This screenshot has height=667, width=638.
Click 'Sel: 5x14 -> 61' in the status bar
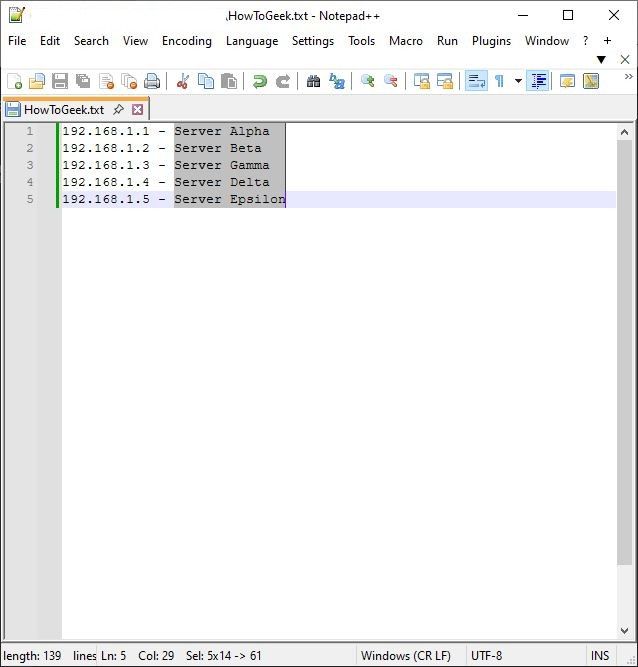[224, 656]
